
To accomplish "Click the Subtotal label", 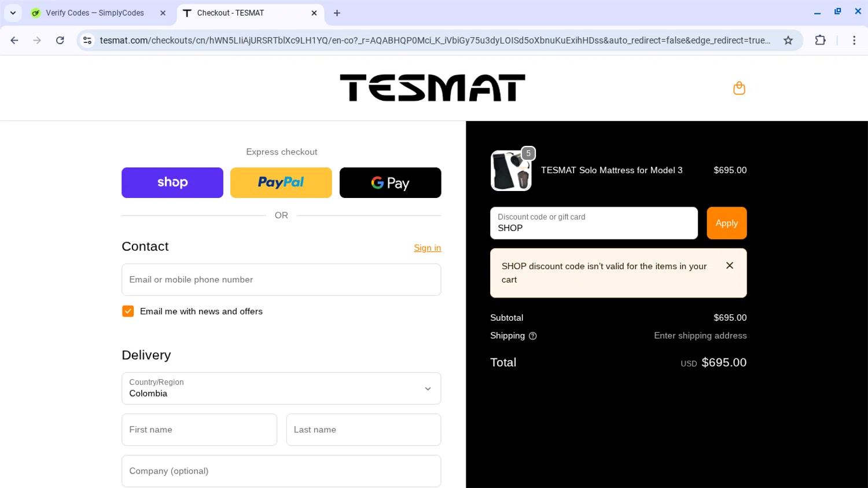I will [x=506, y=318].
